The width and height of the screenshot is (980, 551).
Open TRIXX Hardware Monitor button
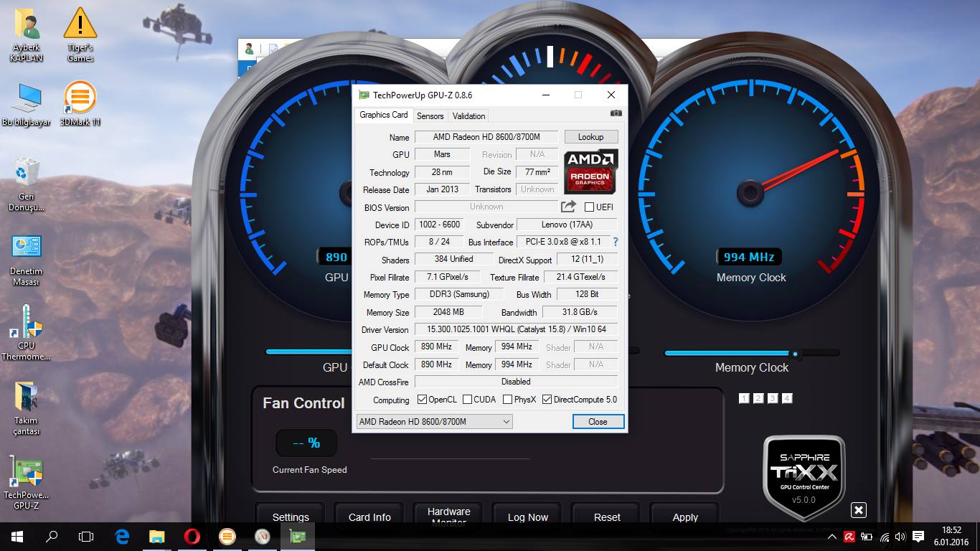click(x=448, y=517)
